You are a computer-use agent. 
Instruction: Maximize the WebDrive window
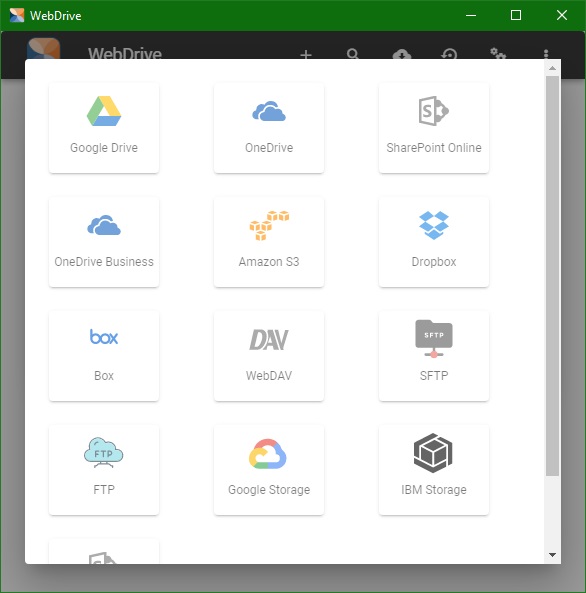coord(516,16)
